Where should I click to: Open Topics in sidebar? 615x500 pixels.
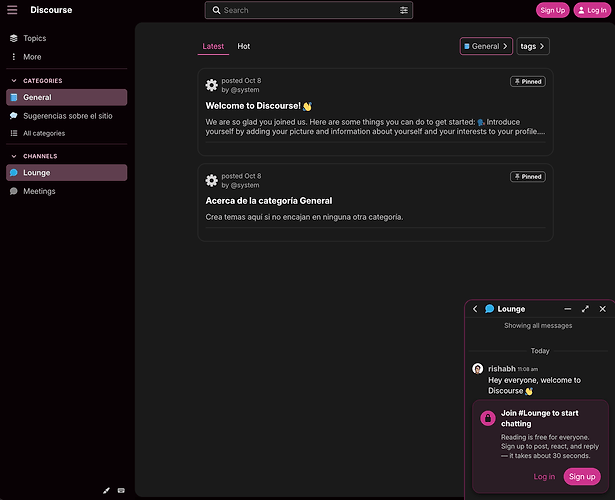click(x=67, y=38)
